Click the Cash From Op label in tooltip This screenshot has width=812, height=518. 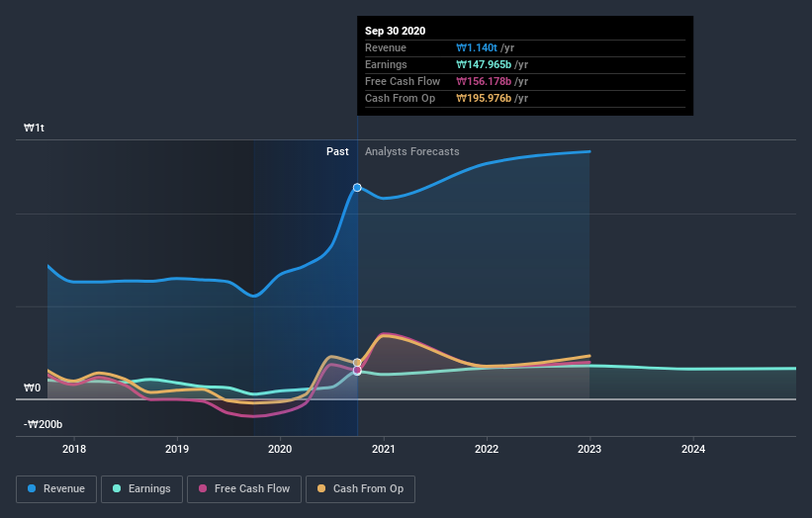tap(400, 98)
